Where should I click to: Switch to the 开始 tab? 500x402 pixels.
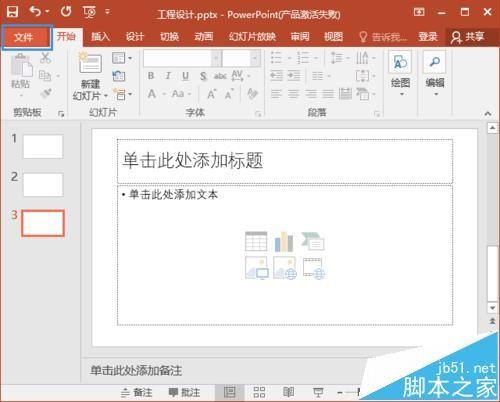pos(66,36)
